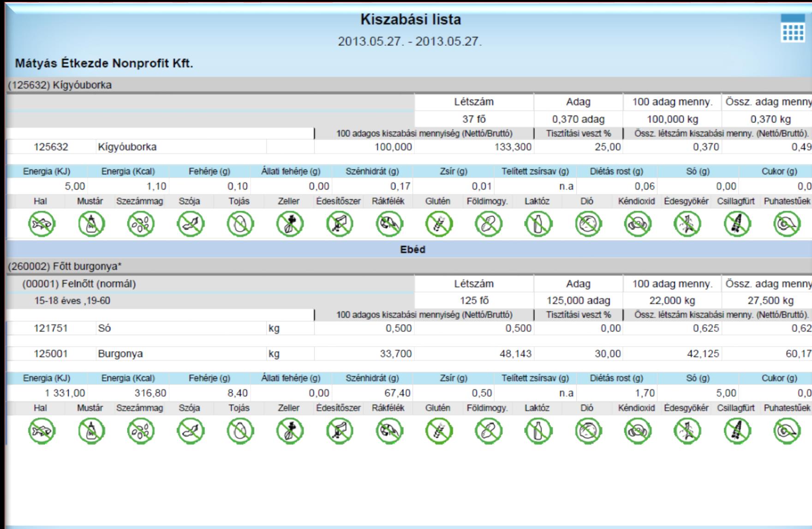Click the 100,000 kg value for Kígyóuborka
The image size is (812, 529).
click(x=672, y=119)
